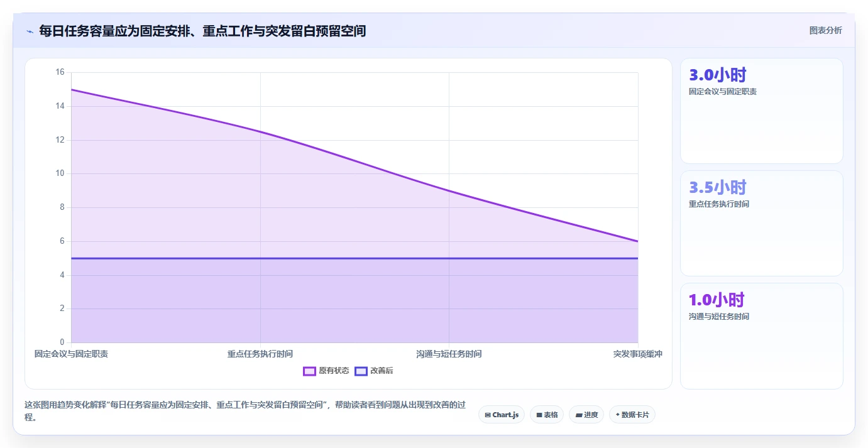Click the Chart.js tag pill

502,415
